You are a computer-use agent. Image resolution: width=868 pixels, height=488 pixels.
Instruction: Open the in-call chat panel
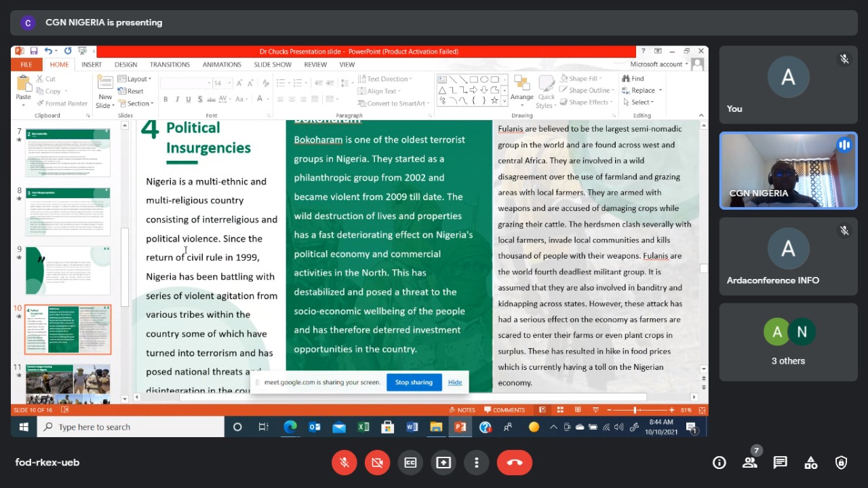781,463
